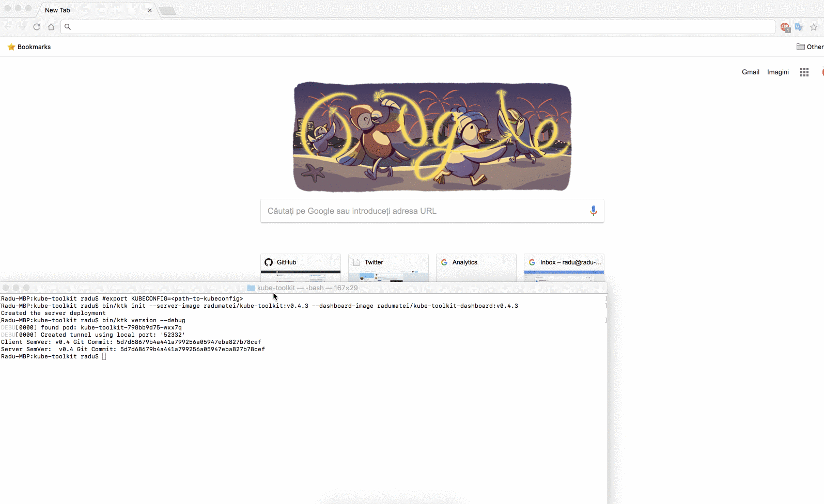
Task: Reload the page in Chrome
Action: point(37,27)
